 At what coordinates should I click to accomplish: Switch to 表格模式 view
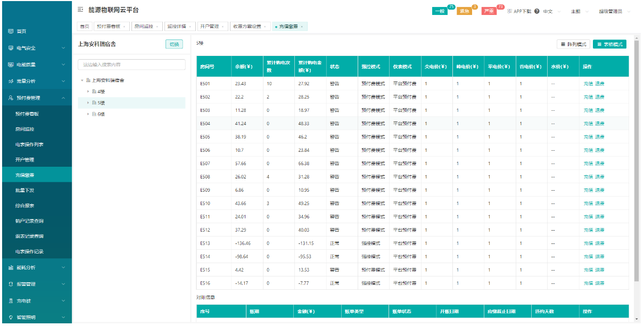[x=609, y=44]
